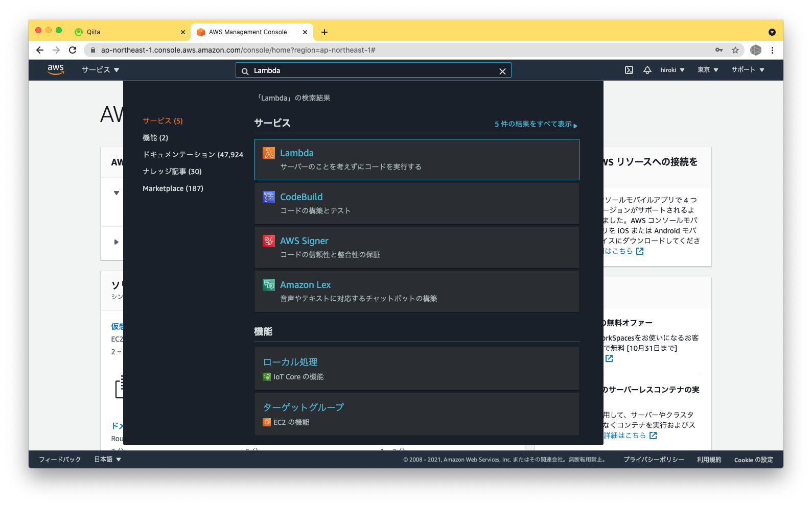The image size is (812, 506).
Task: Open the Lambda service result
Action: click(417, 159)
